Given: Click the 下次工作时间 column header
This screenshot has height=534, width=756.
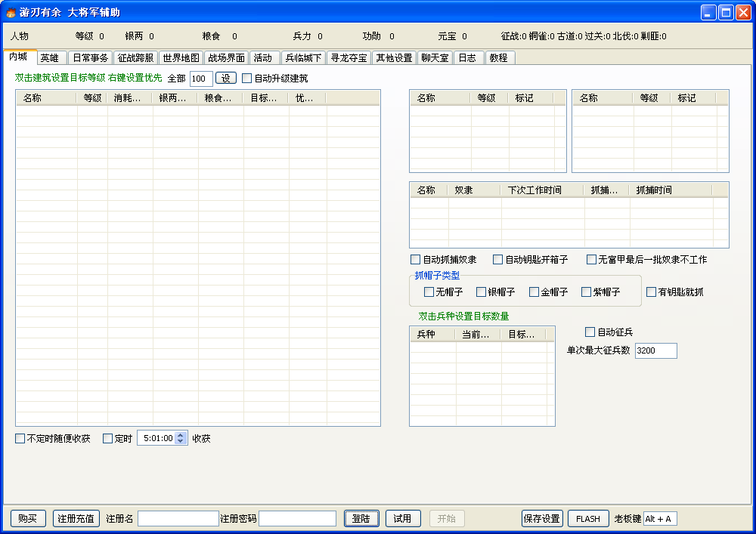Looking at the screenshot, I should tap(542, 190).
